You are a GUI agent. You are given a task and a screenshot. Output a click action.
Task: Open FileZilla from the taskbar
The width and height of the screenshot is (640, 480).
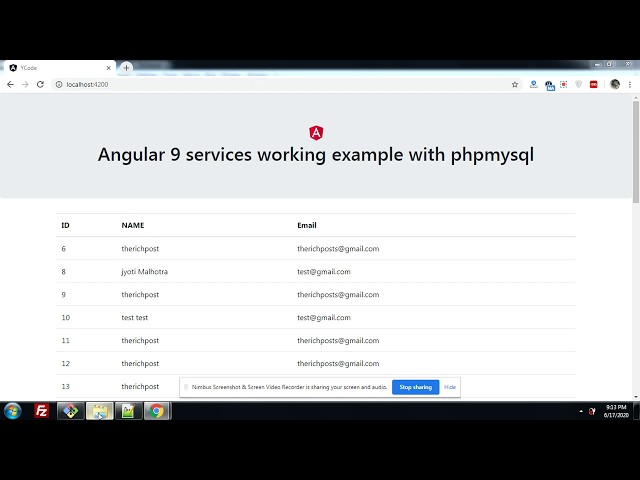(x=42, y=411)
